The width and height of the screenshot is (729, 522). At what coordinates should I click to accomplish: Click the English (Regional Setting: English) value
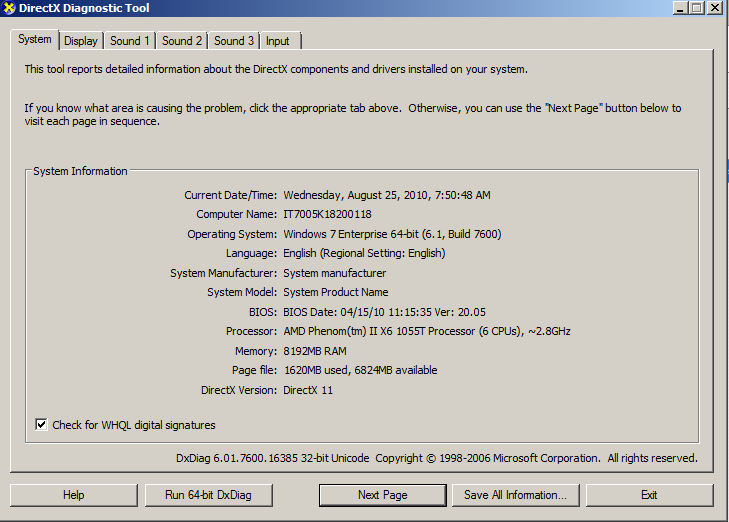(364, 253)
